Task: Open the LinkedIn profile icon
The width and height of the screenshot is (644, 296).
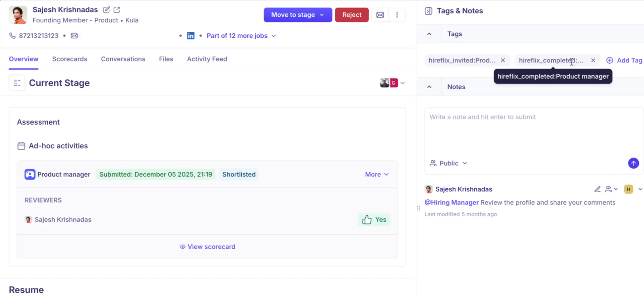Action: click(x=191, y=36)
